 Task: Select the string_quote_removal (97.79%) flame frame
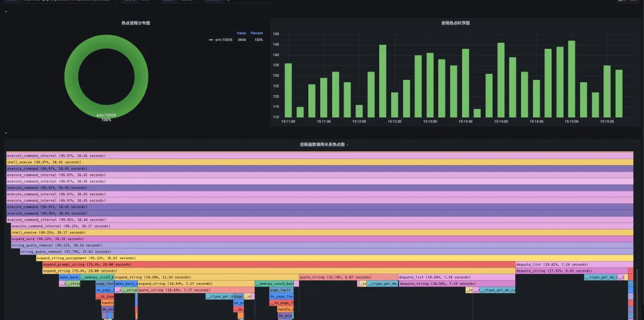(x=327, y=251)
